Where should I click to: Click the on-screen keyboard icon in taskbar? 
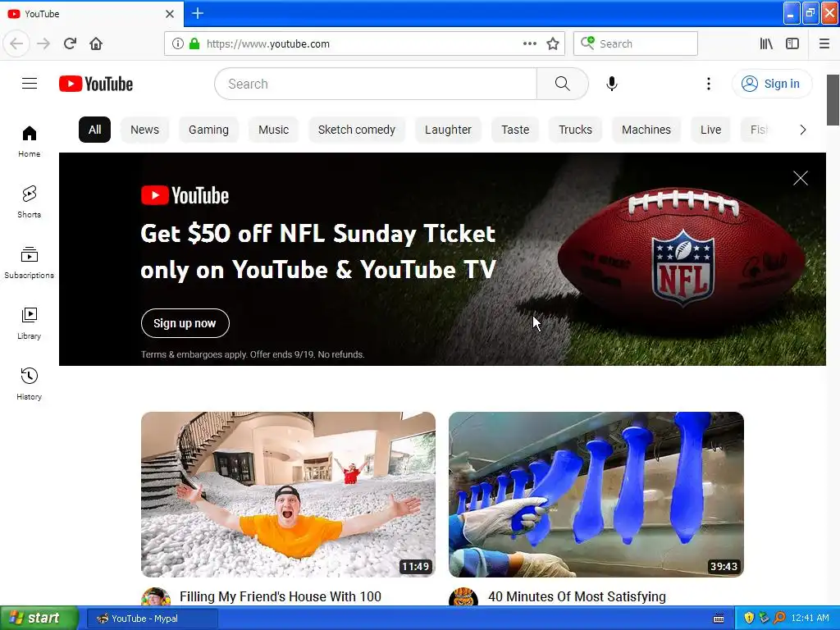click(719, 619)
